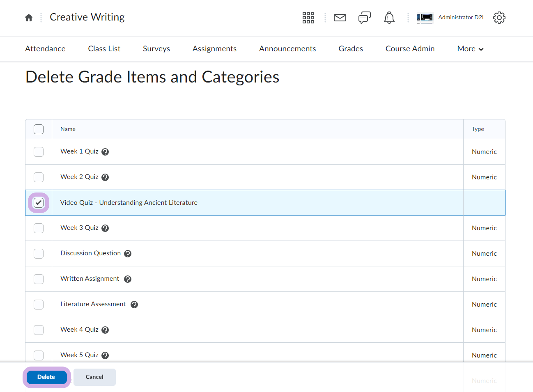Expand the More navigation dropdown
The width and height of the screenshot is (533, 392).
[x=470, y=49]
